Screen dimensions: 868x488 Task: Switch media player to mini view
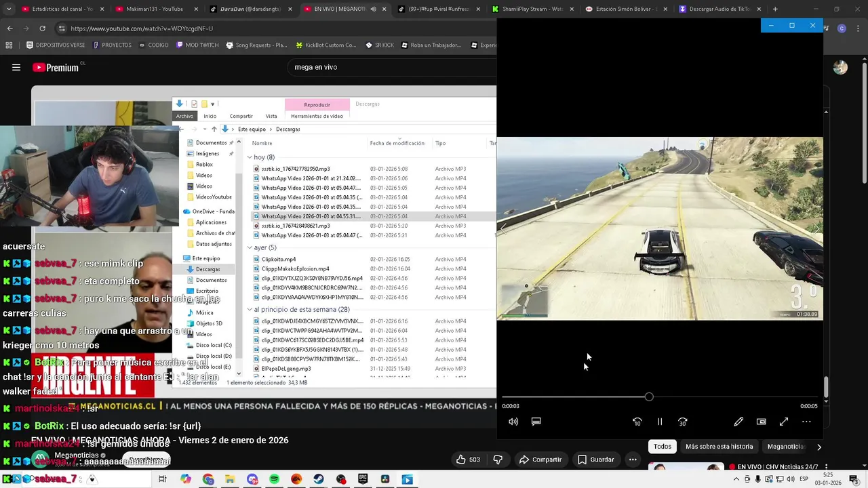coord(762,422)
